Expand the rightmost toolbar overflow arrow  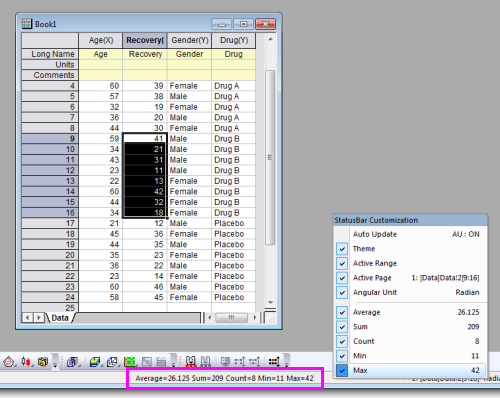286,361
